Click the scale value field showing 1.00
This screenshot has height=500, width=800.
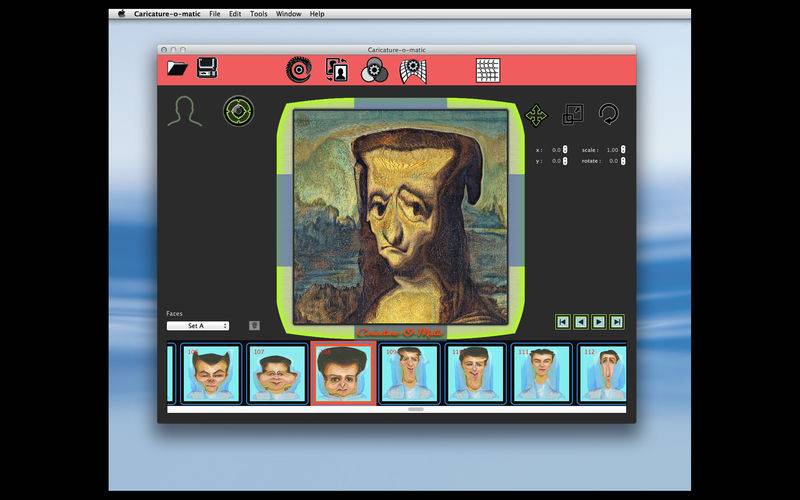[610, 150]
